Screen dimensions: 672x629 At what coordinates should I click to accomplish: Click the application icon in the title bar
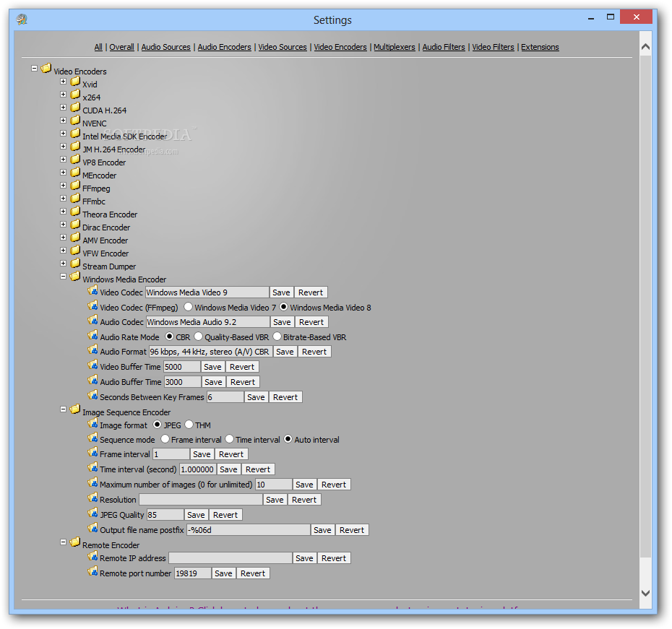click(x=22, y=19)
